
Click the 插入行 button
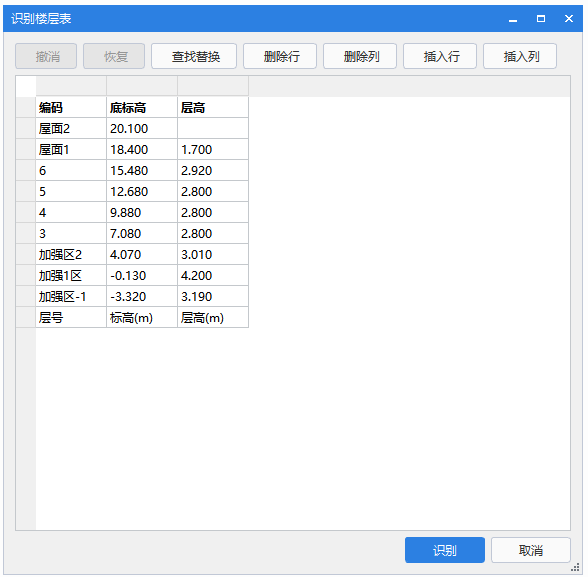pos(440,56)
